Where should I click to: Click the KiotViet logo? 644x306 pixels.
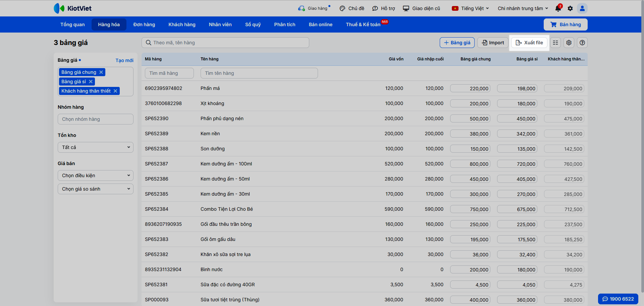point(73,8)
